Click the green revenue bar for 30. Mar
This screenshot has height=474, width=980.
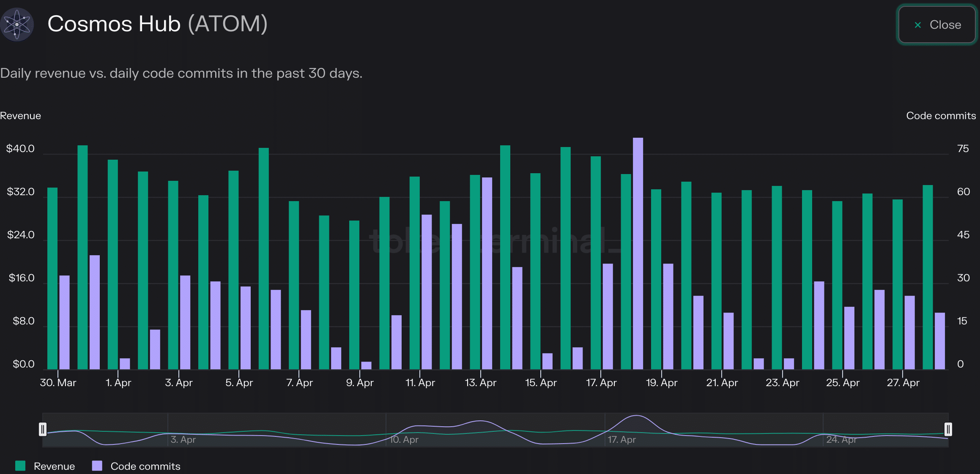tap(52, 278)
